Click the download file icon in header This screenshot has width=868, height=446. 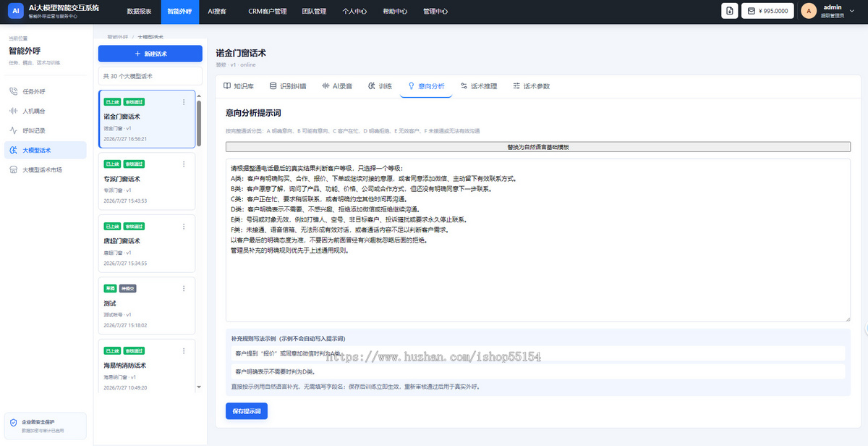point(729,11)
